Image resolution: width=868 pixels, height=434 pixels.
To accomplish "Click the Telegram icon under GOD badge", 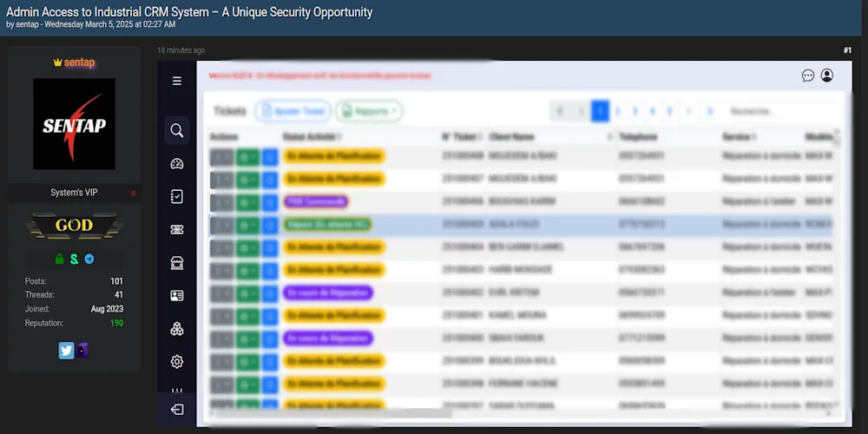I will (x=89, y=259).
